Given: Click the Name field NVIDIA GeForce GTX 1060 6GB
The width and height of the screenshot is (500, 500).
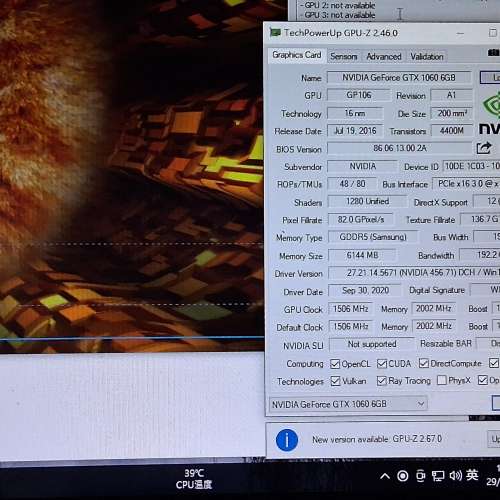Looking at the screenshot, I should [x=399, y=78].
